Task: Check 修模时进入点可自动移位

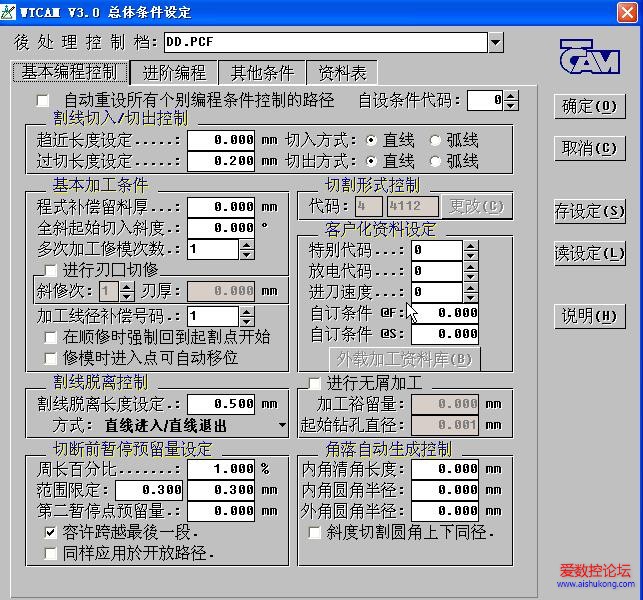Action: [x=50, y=358]
